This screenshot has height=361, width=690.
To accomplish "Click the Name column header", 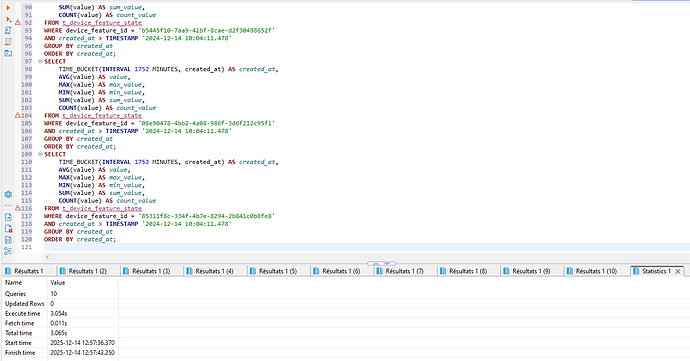I will (x=13, y=283).
